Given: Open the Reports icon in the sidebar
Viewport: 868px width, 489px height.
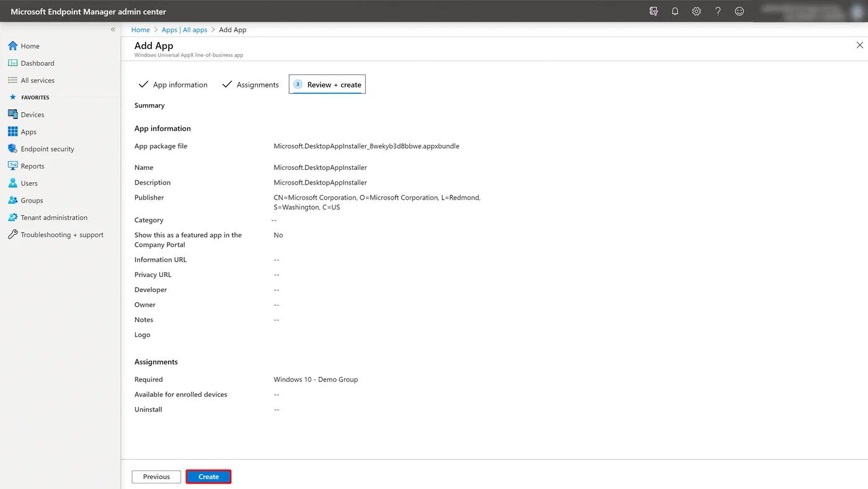Looking at the screenshot, I should click(12, 166).
